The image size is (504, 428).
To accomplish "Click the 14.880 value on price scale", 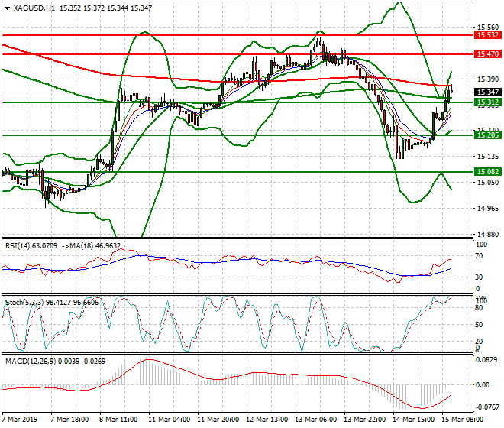I will click(x=486, y=235).
